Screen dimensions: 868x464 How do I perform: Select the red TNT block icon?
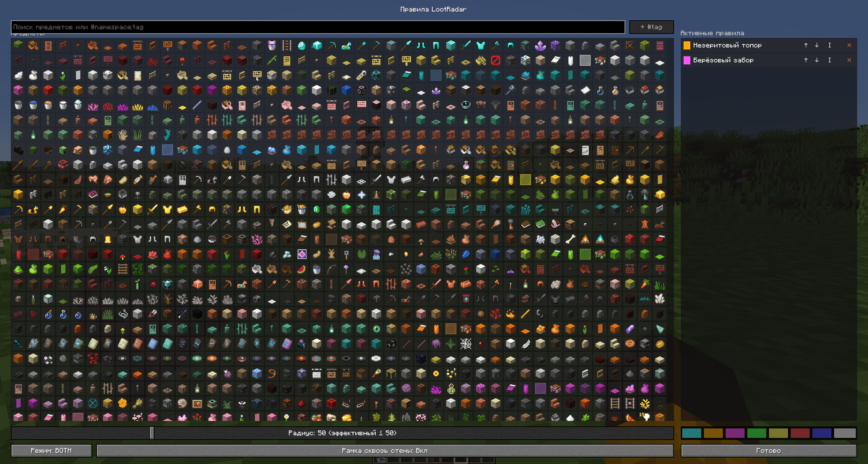coord(63,165)
